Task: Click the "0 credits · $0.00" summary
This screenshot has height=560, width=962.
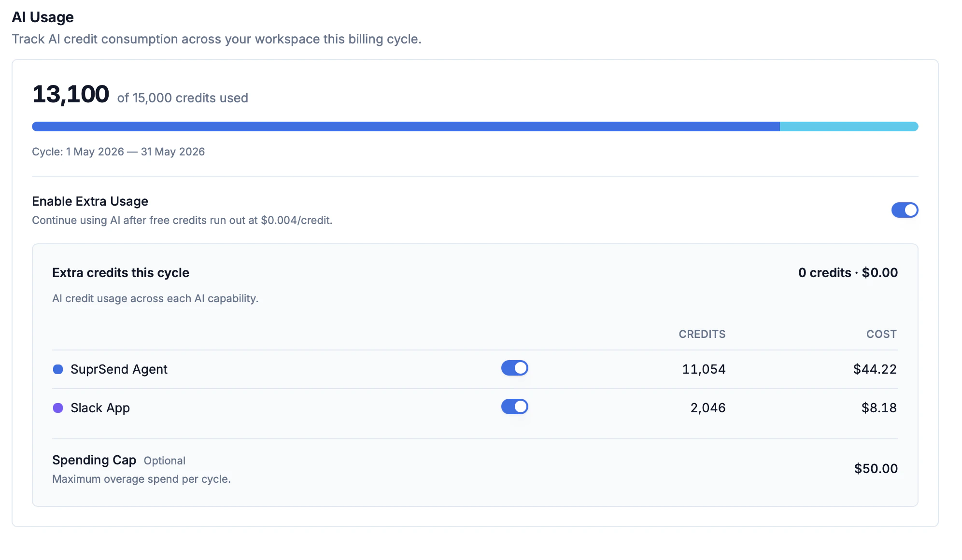Action: 848,273
